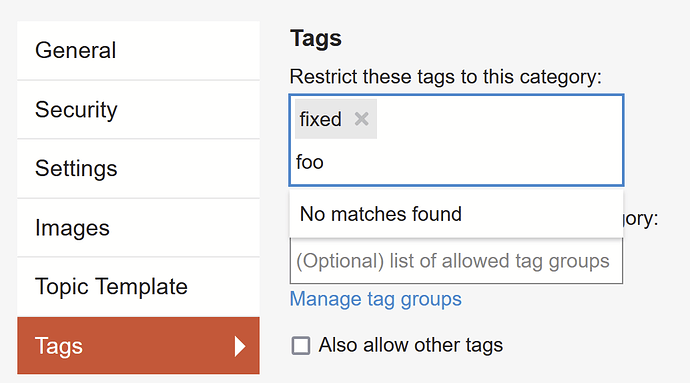
Task: Switch to the Security tab
Action: coord(138,110)
